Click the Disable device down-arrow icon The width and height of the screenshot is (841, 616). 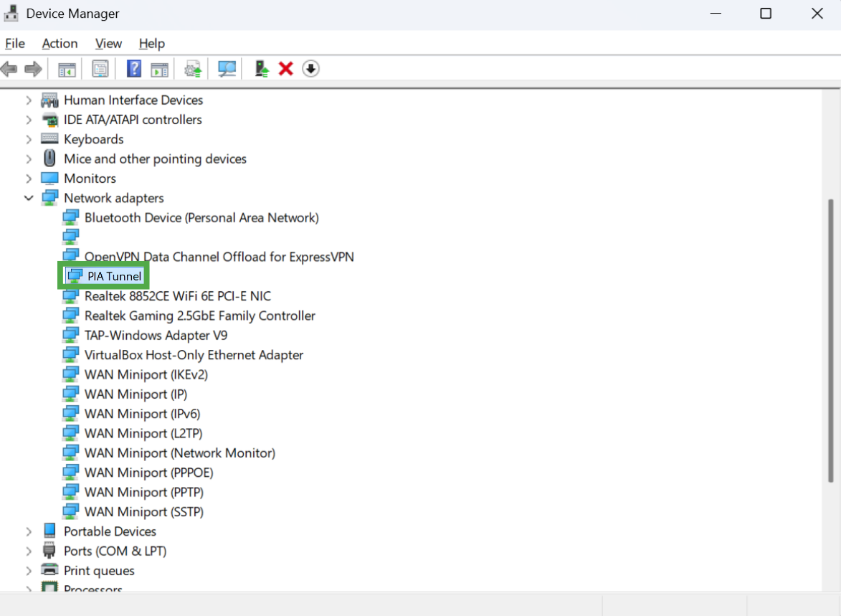point(310,69)
